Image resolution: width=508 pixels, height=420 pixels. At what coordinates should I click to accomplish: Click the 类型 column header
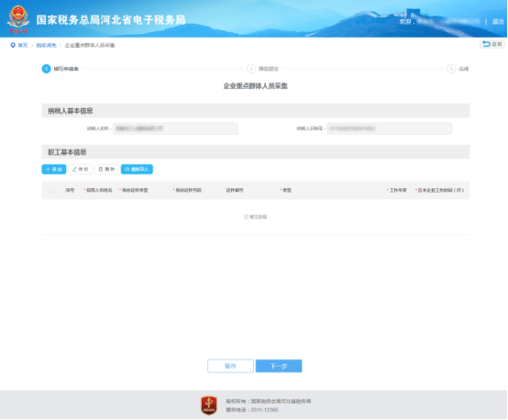pyautogui.click(x=286, y=190)
